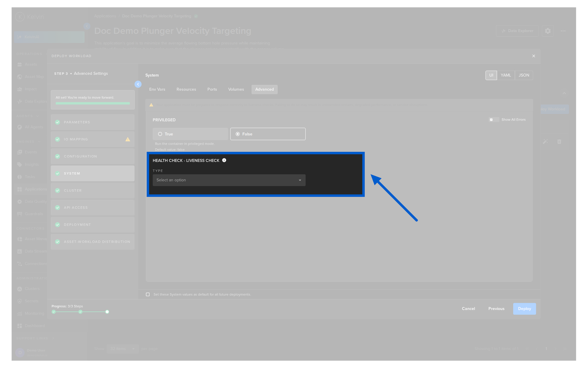This screenshot has height=368, width=588.
Task: Open Clusters in the sidebar
Action: pos(32,289)
